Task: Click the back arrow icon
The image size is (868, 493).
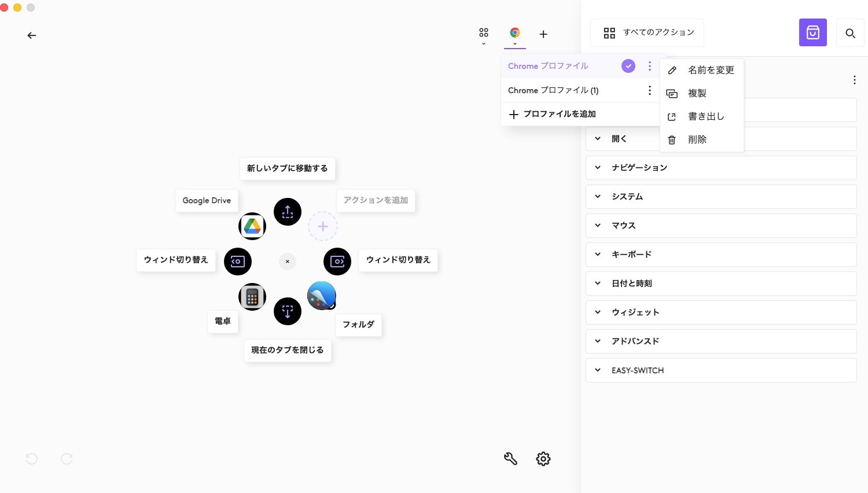Action: coord(32,35)
